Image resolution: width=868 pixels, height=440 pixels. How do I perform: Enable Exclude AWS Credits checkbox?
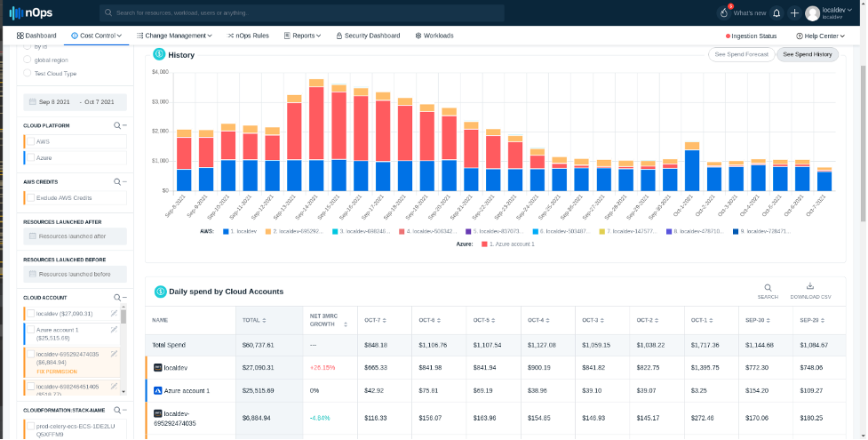coord(30,198)
